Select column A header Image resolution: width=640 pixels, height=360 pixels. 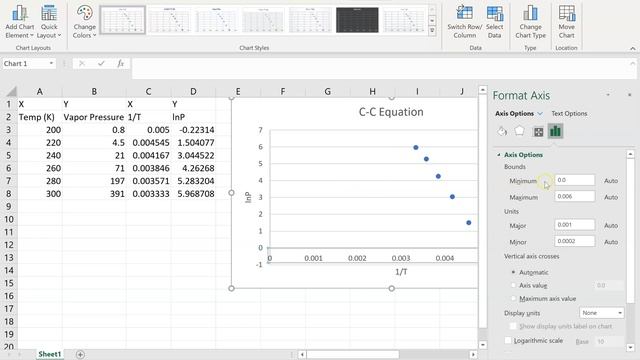tap(40, 91)
